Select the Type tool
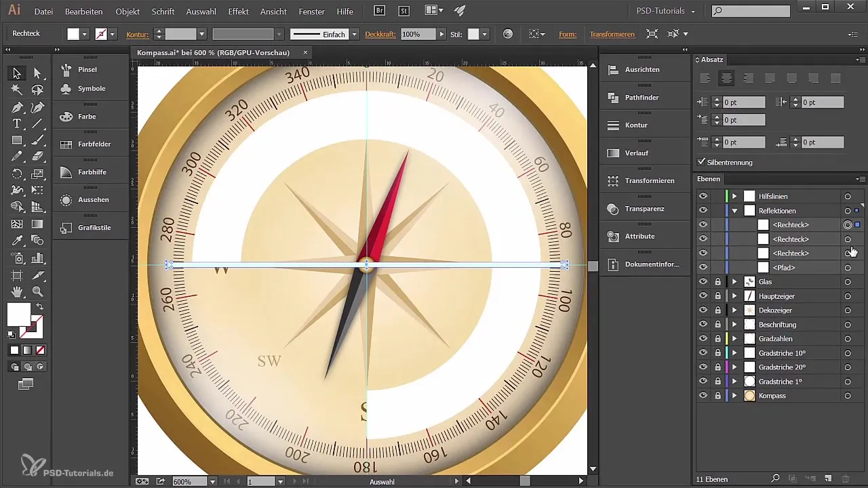 pos(17,123)
